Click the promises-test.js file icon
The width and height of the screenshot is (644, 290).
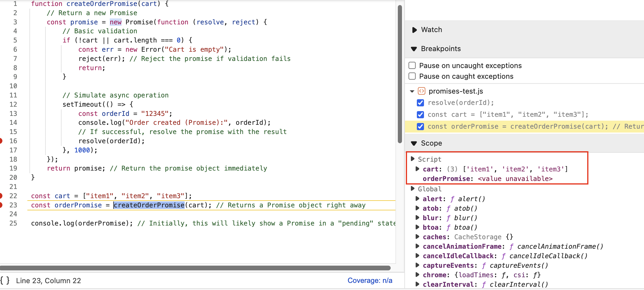(x=422, y=91)
